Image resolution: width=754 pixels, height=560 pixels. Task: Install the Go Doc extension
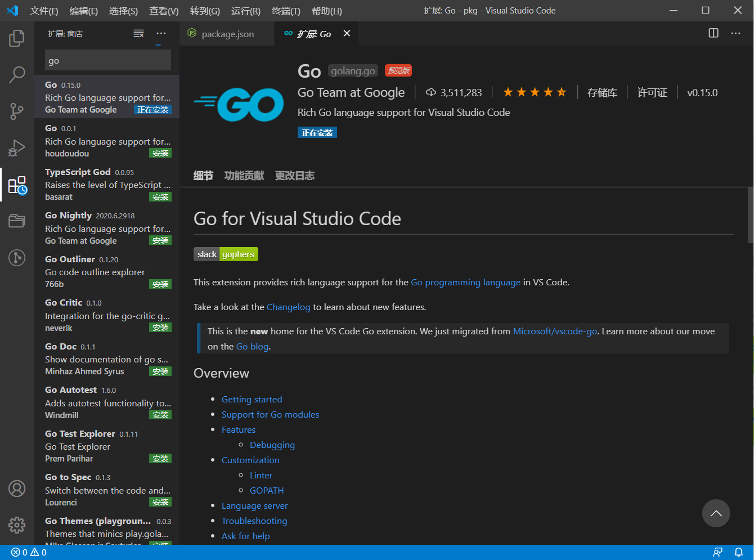pos(160,371)
